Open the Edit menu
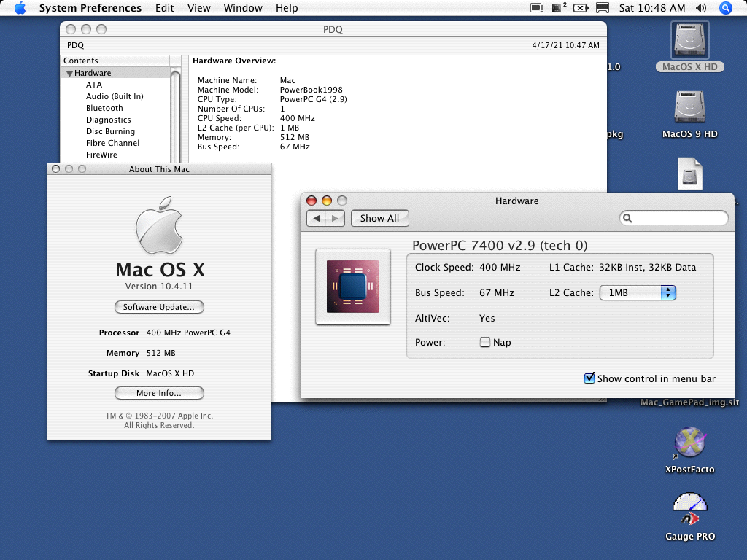 tap(164, 8)
